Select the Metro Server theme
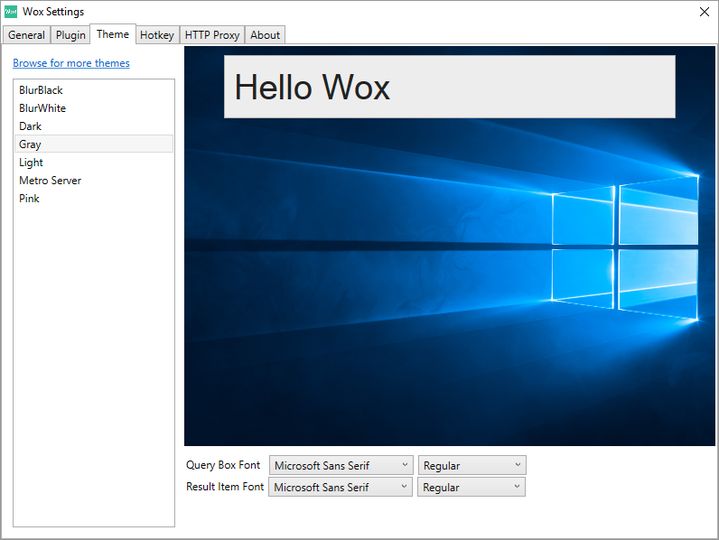 94,180
